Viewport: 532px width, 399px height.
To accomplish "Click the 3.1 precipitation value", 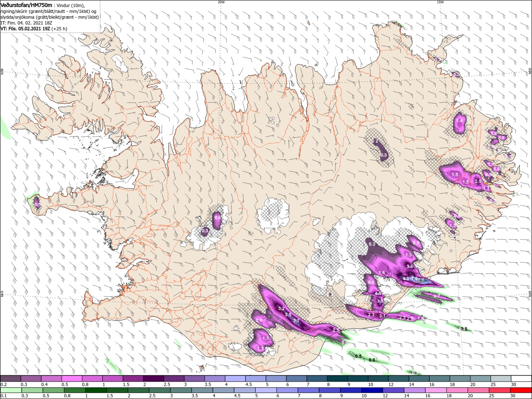I will pyautogui.click(x=382, y=316).
